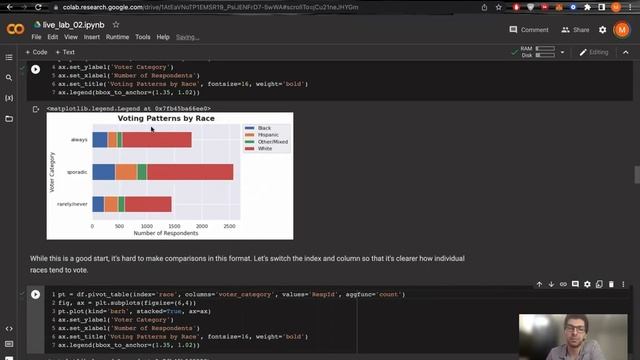Open the variables inspector panel
640x360 pixels.
coord(9,98)
